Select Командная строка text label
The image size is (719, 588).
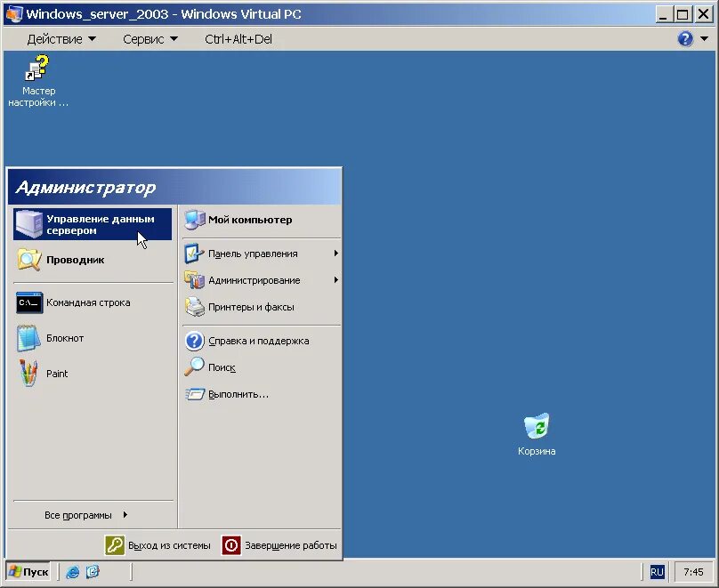click(x=88, y=302)
